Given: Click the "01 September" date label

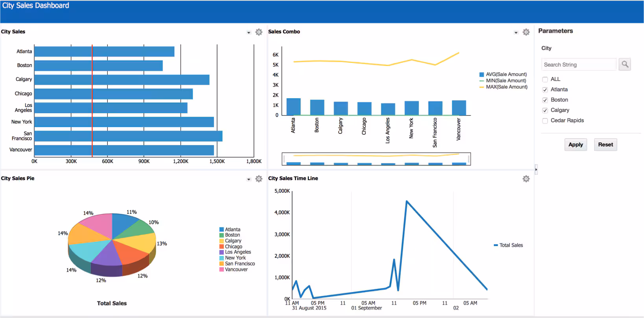Looking at the screenshot, I should click(x=366, y=308).
